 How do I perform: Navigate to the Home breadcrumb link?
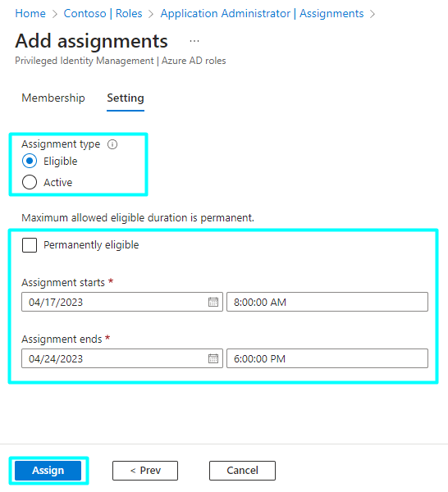(30, 13)
